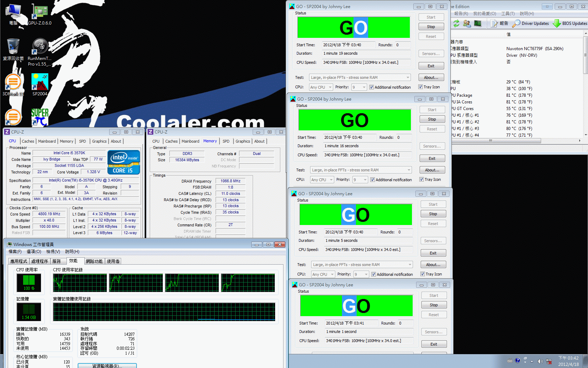Click Exit in SP2004 started at 03:41
588x368 pixels.
(x=434, y=344)
